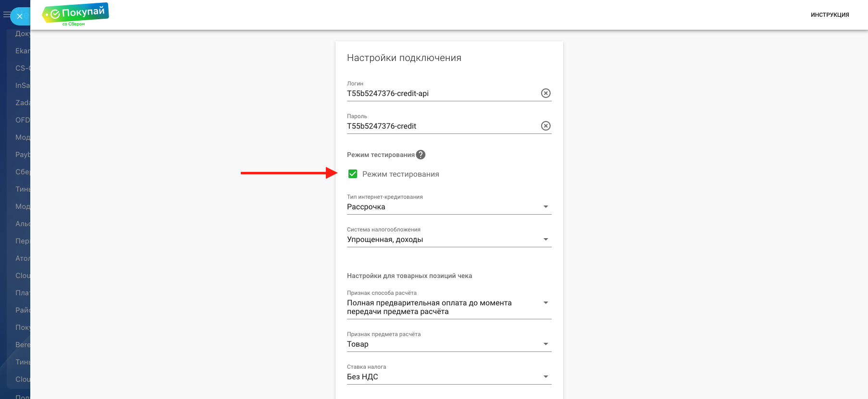868x399 pixels.
Task: Click the Режим тестирования checkbox label
Action: coord(400,174)
